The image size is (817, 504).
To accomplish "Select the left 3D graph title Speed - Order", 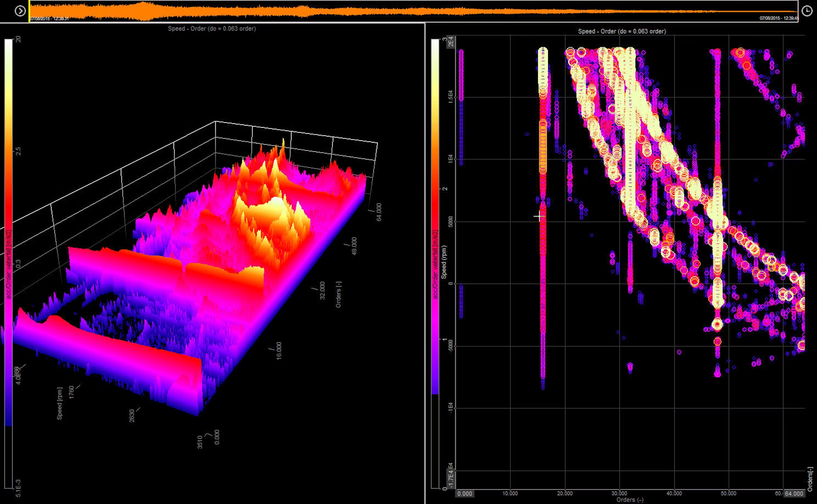I will pos(212,29).
